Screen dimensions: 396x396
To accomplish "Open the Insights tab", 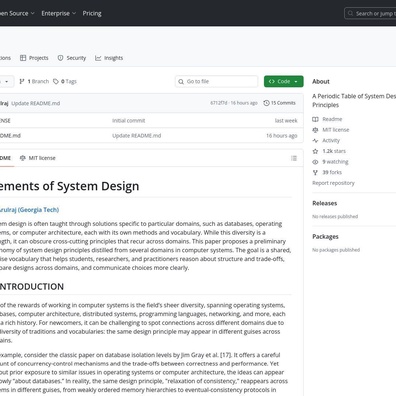I will [x=109, y=58].
